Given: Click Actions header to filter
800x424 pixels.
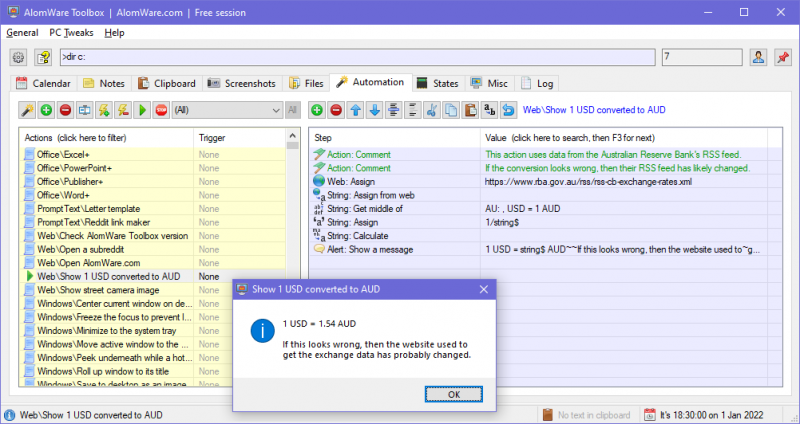Looking at the screenshot, I should click(106, 138).
